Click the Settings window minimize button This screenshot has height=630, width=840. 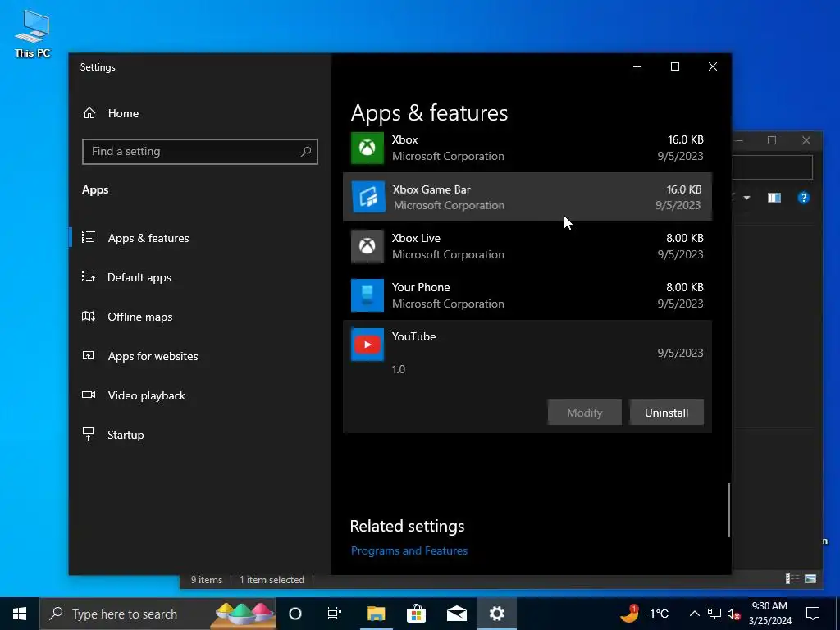[637, 66]
